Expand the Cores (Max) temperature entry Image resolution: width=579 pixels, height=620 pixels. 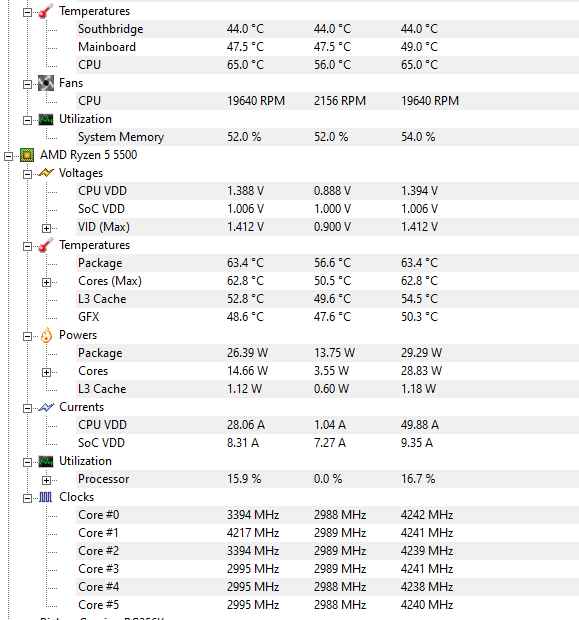[46, 282]
